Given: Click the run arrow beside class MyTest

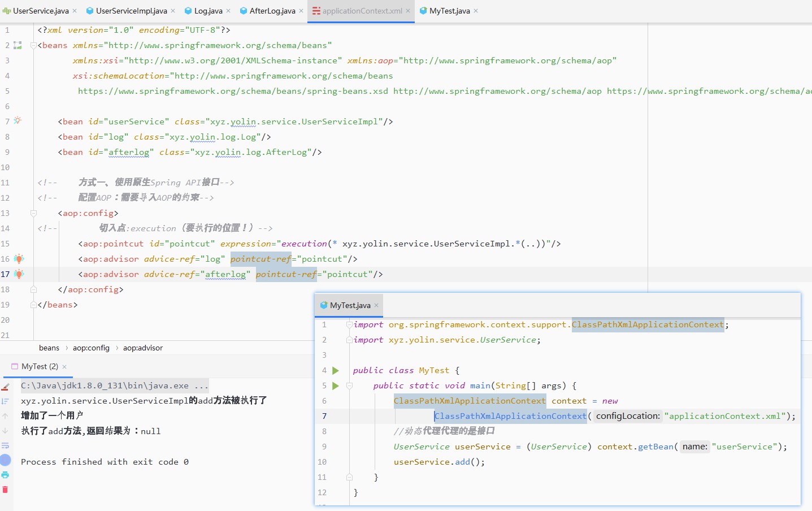Looking at the screenshot, I should coord(336,371).
